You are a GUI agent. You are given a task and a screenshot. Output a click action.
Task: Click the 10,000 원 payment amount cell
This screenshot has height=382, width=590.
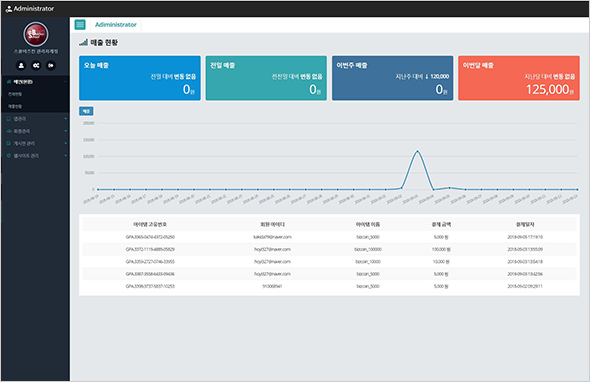coord(441,262)
